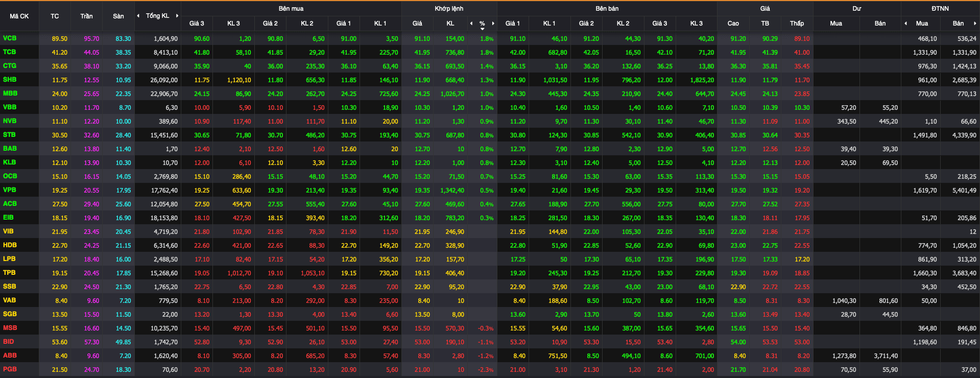Sort by Sàn column header
980x378 pixels.
118,16
